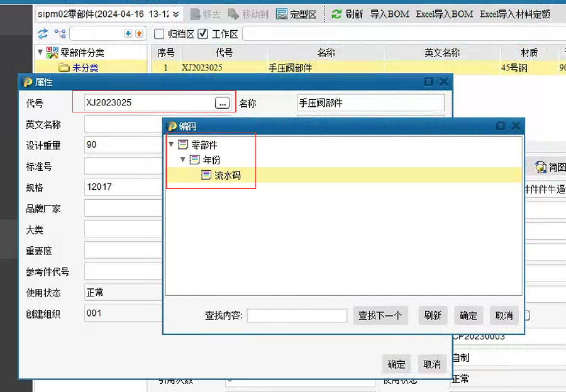Click the 材质 column header

coord(529,53)
